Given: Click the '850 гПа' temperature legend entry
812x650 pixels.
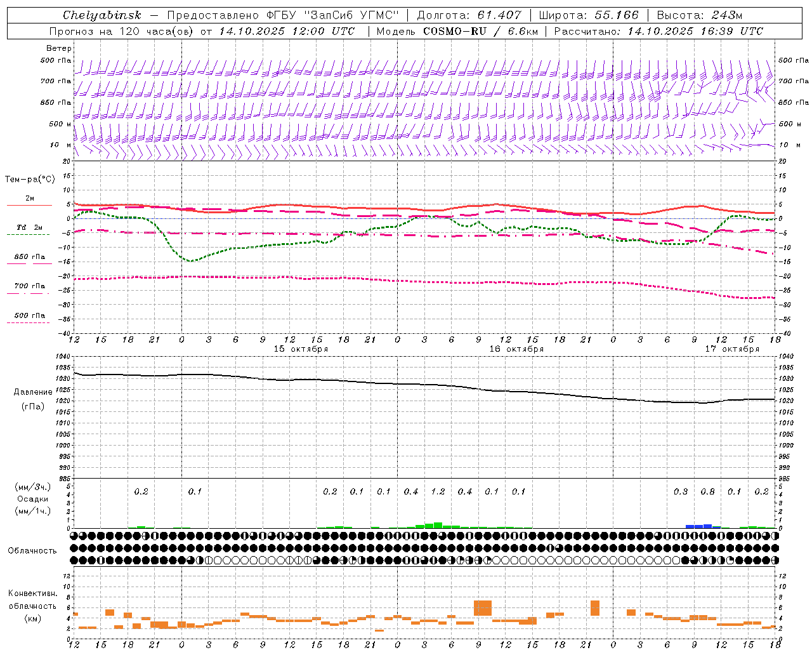Looking at the screenshot, I should pos(30,257).
